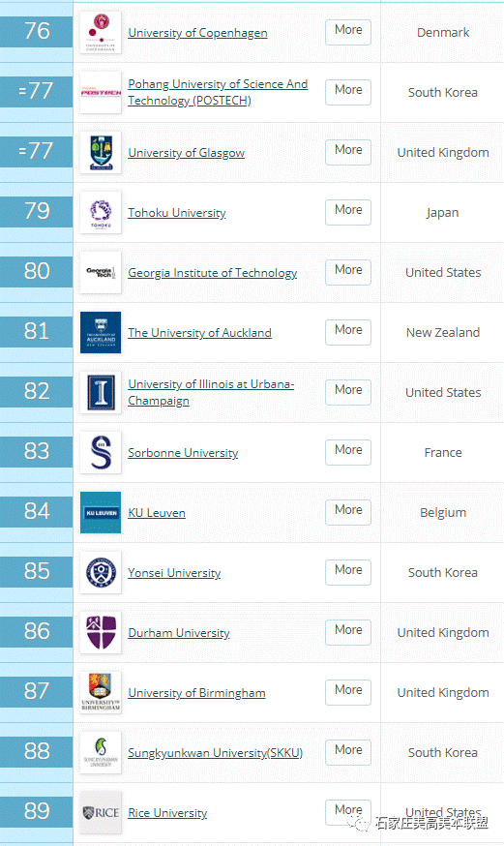Click the Sorbonne University S logo
The height and width of the screenshot is (846, 504).
click(101, 453)
